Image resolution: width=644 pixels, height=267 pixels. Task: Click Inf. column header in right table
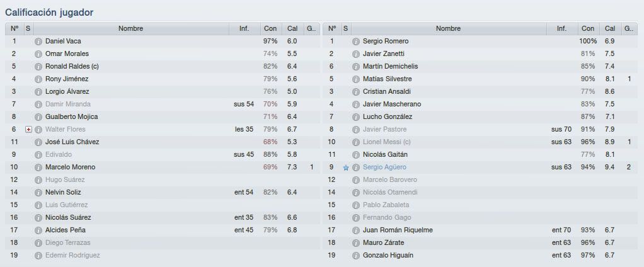click(x=562, y=29)
